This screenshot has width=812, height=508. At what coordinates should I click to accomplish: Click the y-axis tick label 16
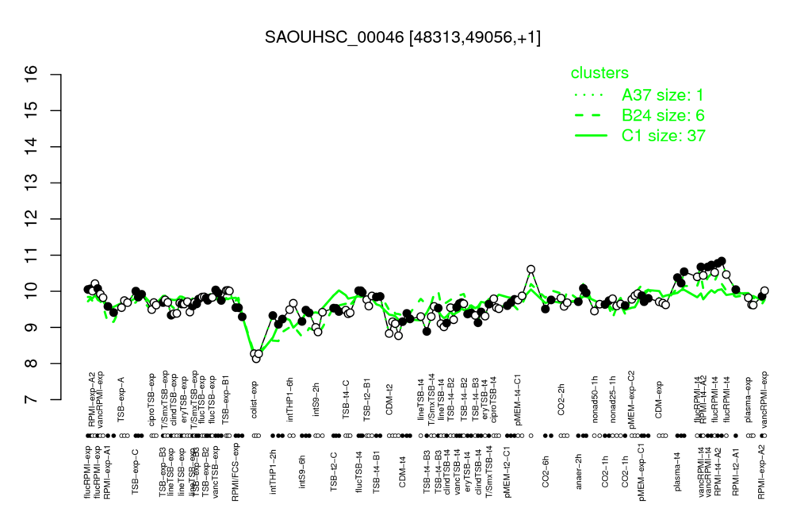[x=31, y=75]
